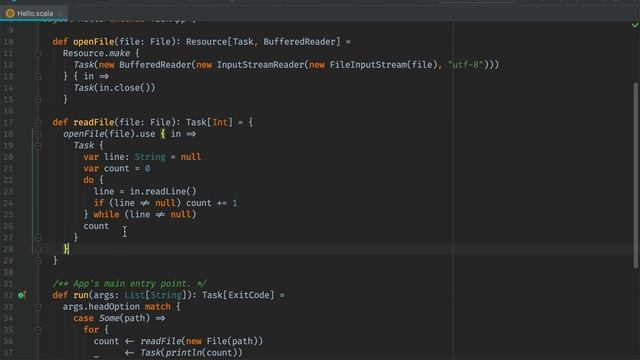Click the green inspection checkmark icon
640x360 pixels.
point(635,25)
